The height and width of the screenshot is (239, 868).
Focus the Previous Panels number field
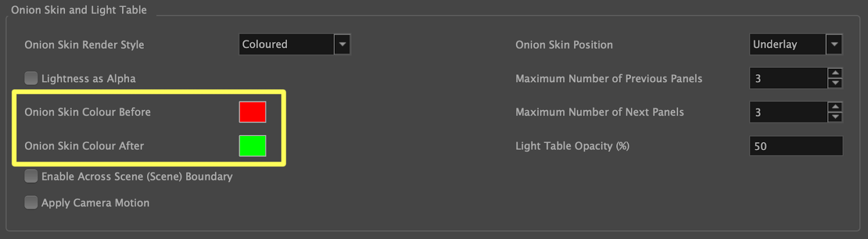click(x=788, y=79)
